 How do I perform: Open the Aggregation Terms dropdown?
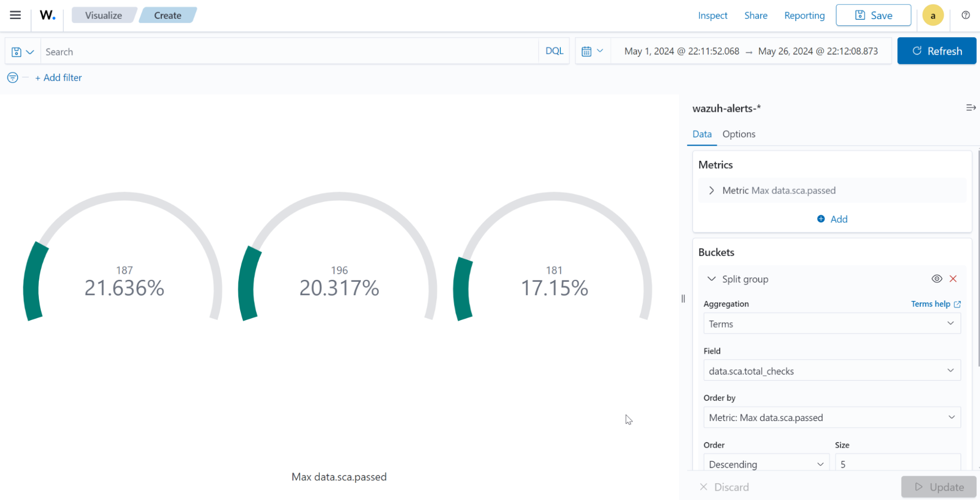tap(831, 324)
